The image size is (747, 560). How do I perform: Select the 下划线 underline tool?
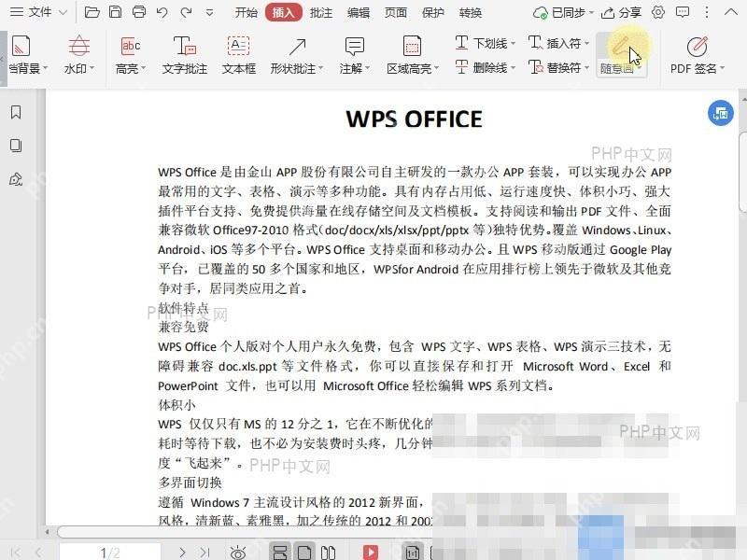pyautogui.click(x=485, y=43)
